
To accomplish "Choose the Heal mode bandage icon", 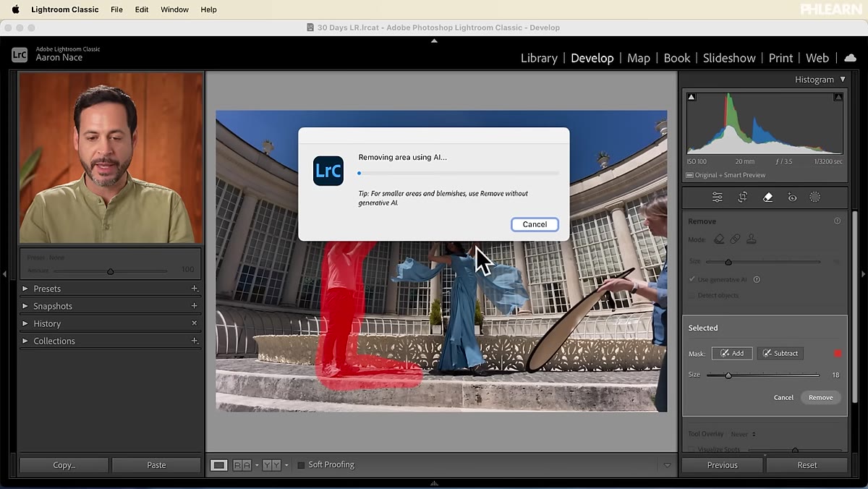I will point(735,239).
